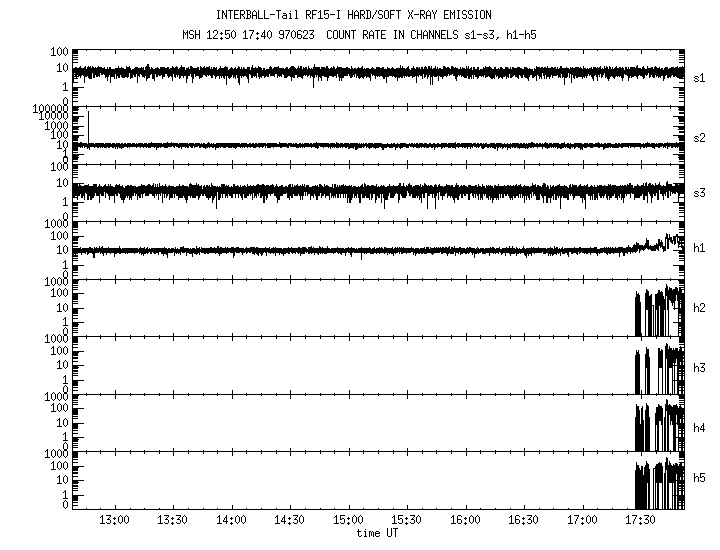Viewport: 720px width, 550px height.
Task: Click the 13:00 time axis tick label
Action: (115, 521)
